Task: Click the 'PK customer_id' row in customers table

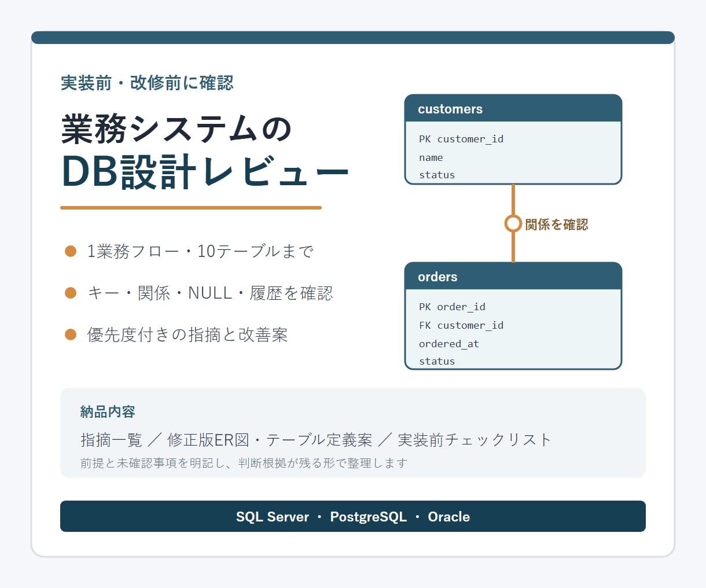Action: [x=461, y=139]
